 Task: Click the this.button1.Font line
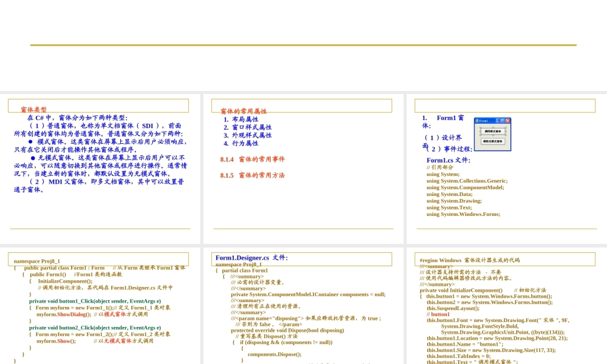point(498,320)
